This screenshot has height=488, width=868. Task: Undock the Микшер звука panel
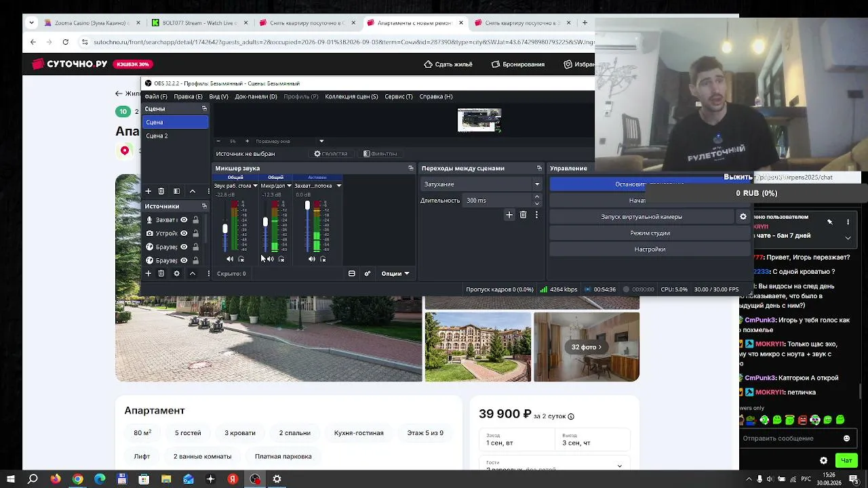coord(410,168)
